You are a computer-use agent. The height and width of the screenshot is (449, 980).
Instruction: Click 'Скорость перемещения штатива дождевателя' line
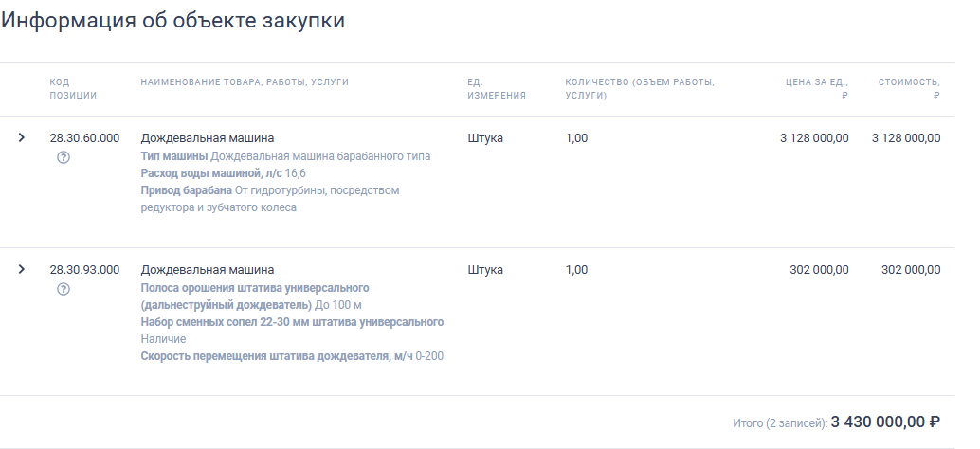(x=292, y=356)
